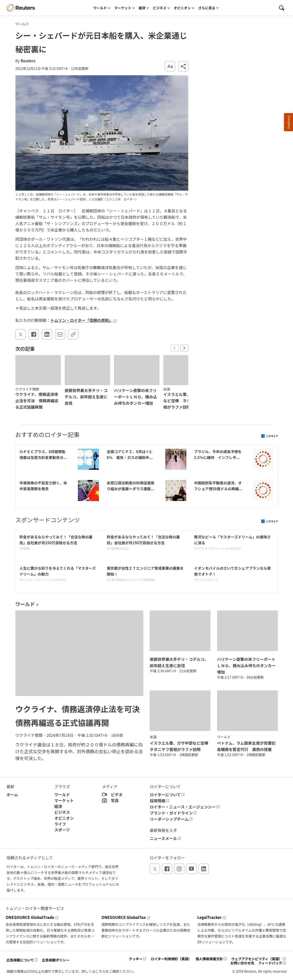Share the article on LinkedIn below the text

[47, 334]
